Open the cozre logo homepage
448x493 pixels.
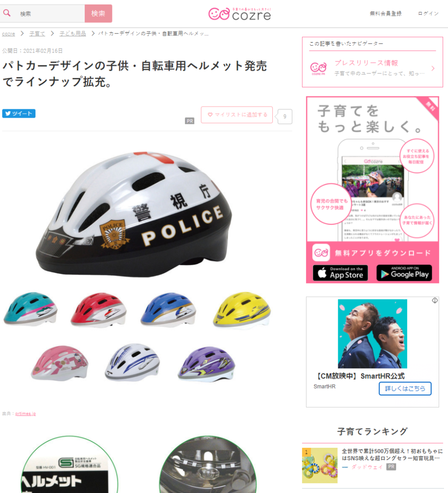pos(240,14)
